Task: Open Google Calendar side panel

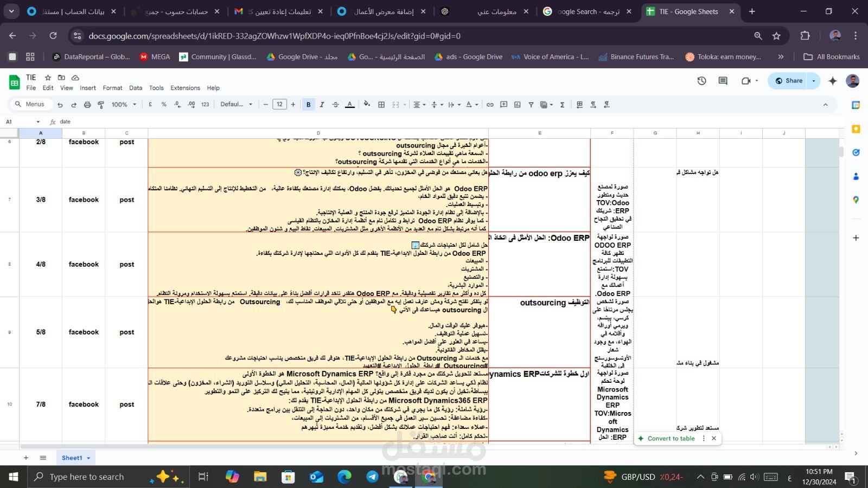Action: 856,105
